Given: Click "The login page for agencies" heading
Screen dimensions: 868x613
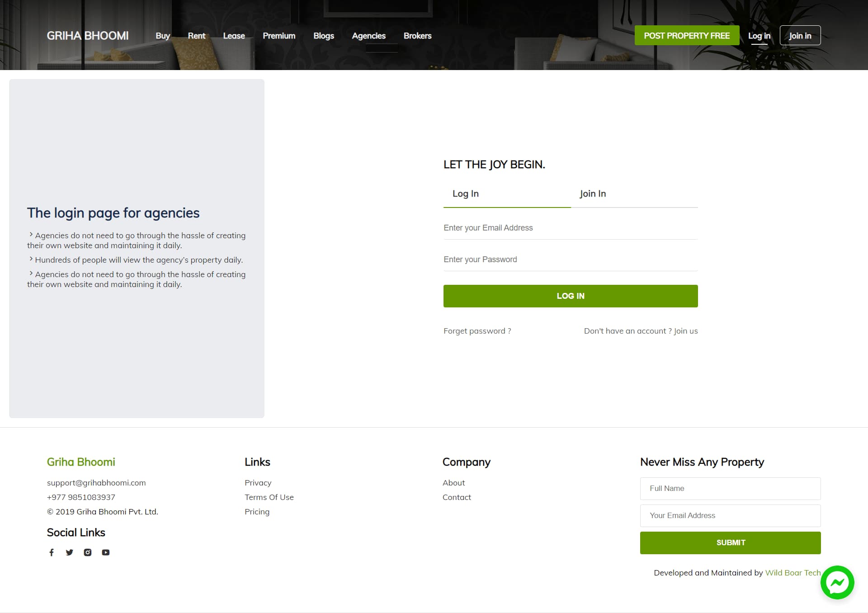Looking at the screenshot, I should pos(113,213).
